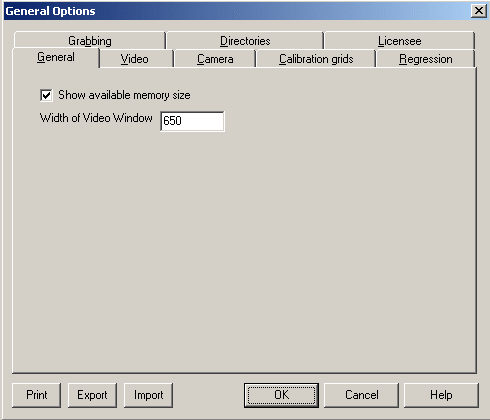Open the Licensee tab
This screenshot has height=420, width=490.
coord(399,41)
